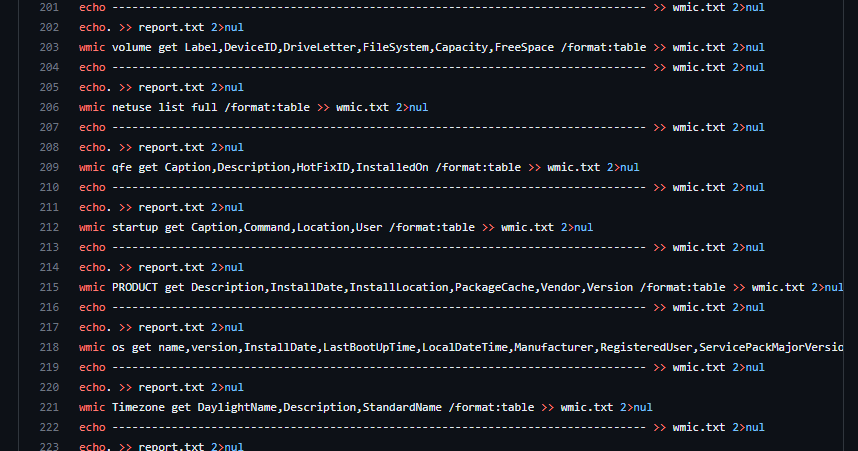Click 'echo.' on line 202
The height and width of the screenshot is (451, 858).
pyautogui.click(x=92, y=27)
